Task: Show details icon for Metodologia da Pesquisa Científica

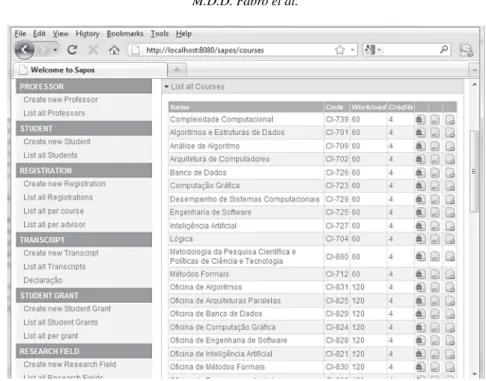Action: point(421,256)
